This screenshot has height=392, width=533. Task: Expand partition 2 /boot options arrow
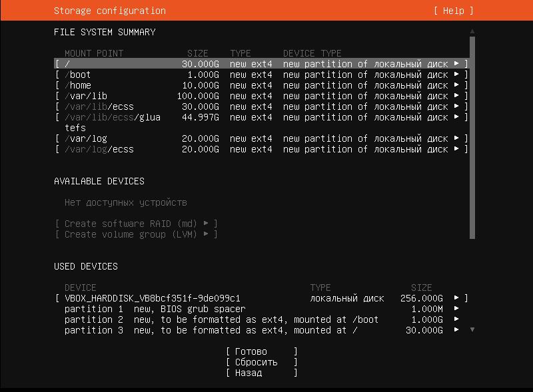456,319
